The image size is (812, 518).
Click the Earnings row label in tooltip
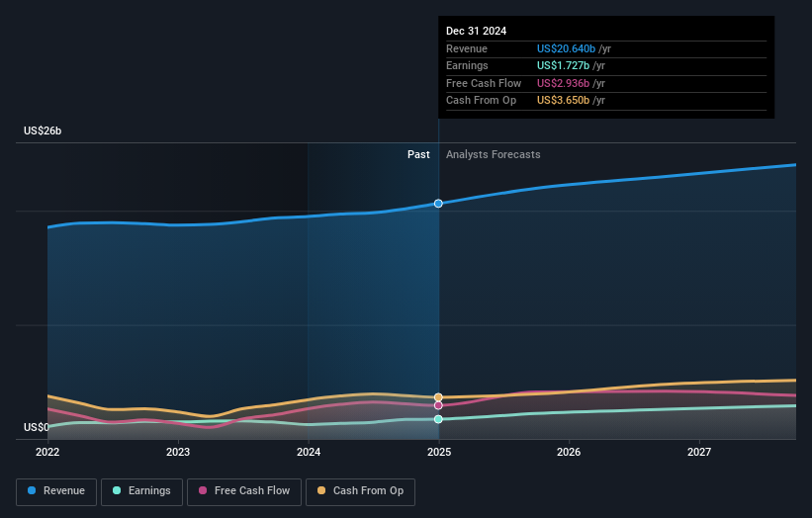click(x=467, y=65)
